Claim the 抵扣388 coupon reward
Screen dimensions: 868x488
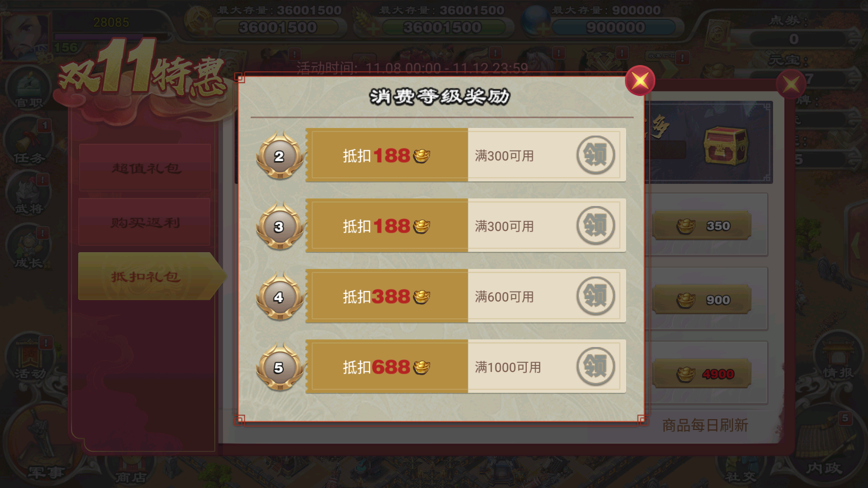(x=596, y=296)
